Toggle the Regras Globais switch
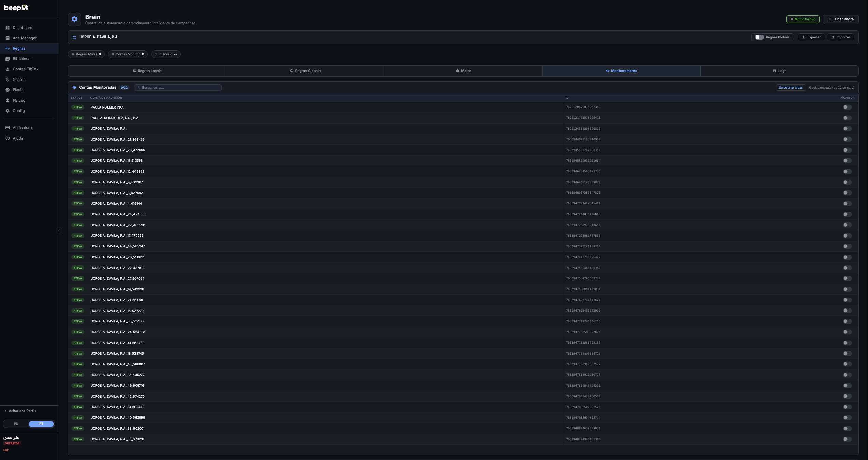 coord(759,37)
